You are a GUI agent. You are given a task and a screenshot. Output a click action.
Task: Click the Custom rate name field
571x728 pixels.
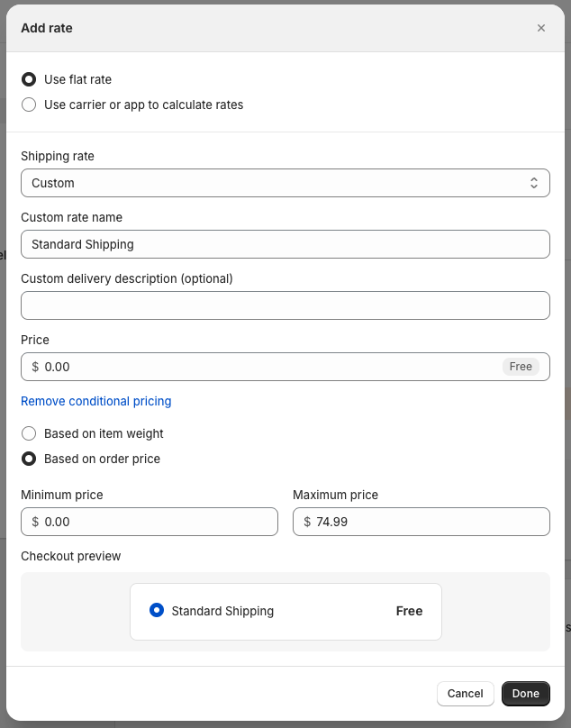(285, 244)
